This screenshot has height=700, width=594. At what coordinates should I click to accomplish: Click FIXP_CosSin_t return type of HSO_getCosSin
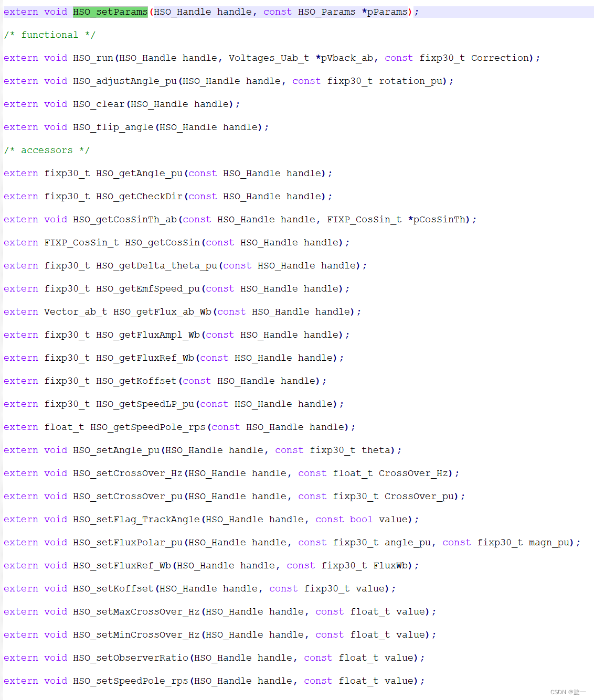click(81, 242)
